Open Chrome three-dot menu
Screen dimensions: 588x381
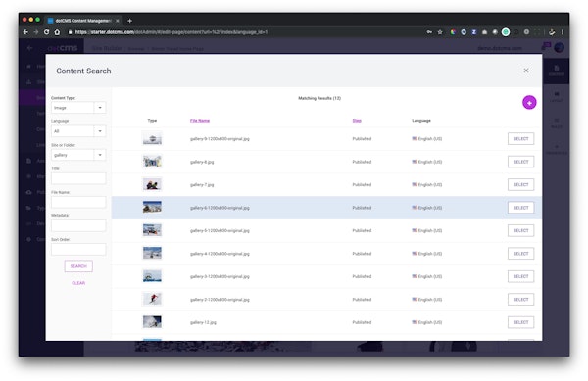(563, 32)
